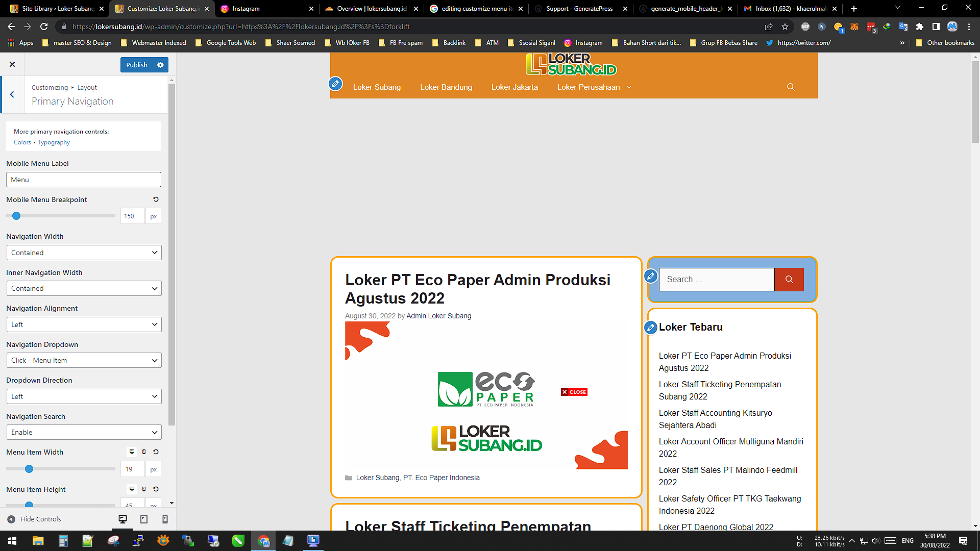Open a new browser tab
The height and width of the screenshot is (551, 980).
coord(853,9)
